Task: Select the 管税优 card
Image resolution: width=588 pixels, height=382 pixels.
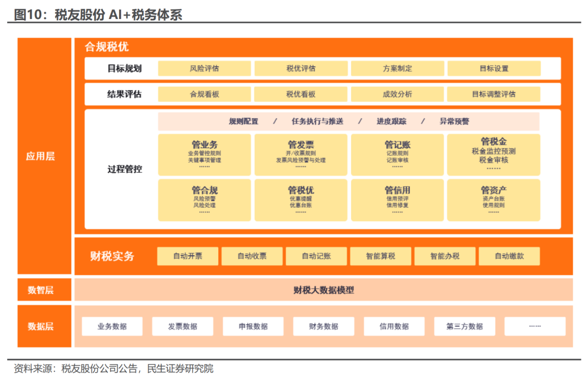Action: coord(301,200)
